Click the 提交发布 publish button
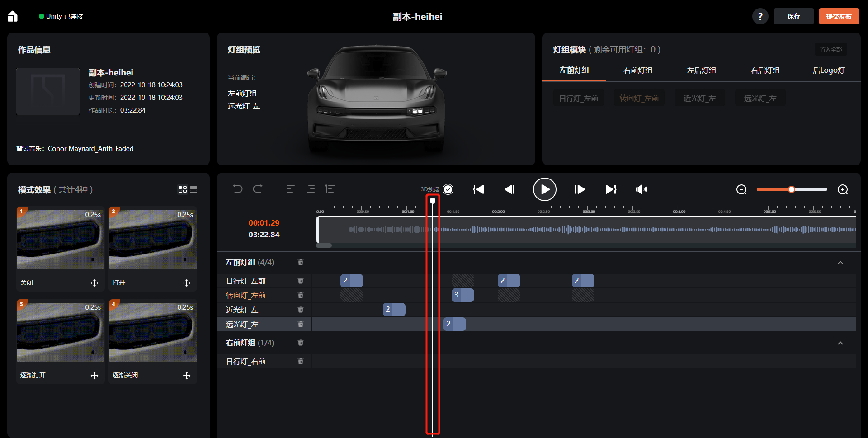This screenshot has height=438, width=868. point(839,16)
